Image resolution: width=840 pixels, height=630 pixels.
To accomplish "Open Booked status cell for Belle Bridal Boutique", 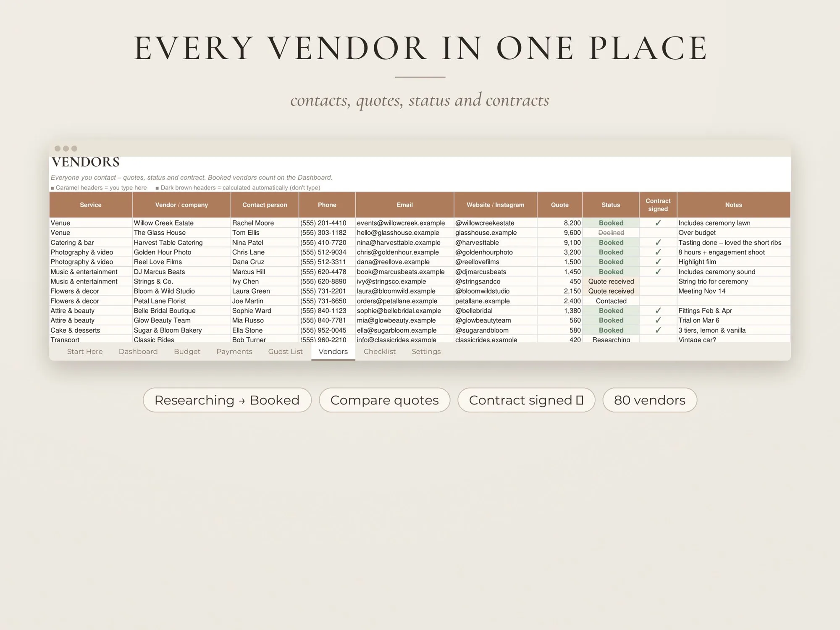I will click(611, 311).
